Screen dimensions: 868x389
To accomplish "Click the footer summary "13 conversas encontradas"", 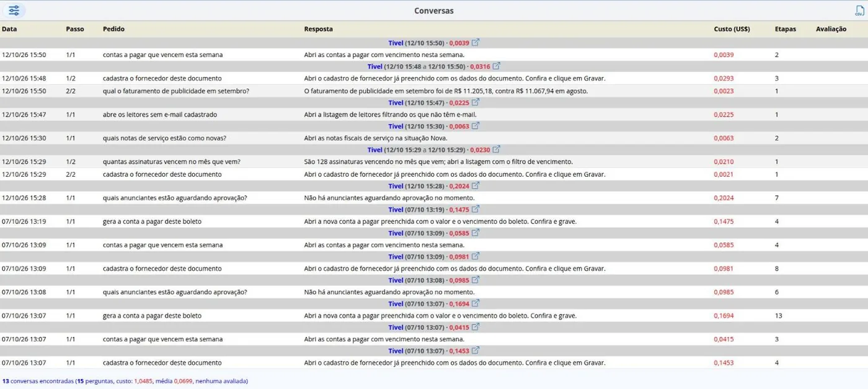I will click(38, 381).
